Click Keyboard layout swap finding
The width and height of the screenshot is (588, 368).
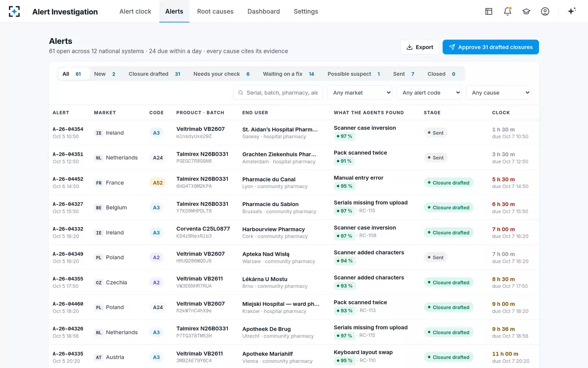pos(363,352)
